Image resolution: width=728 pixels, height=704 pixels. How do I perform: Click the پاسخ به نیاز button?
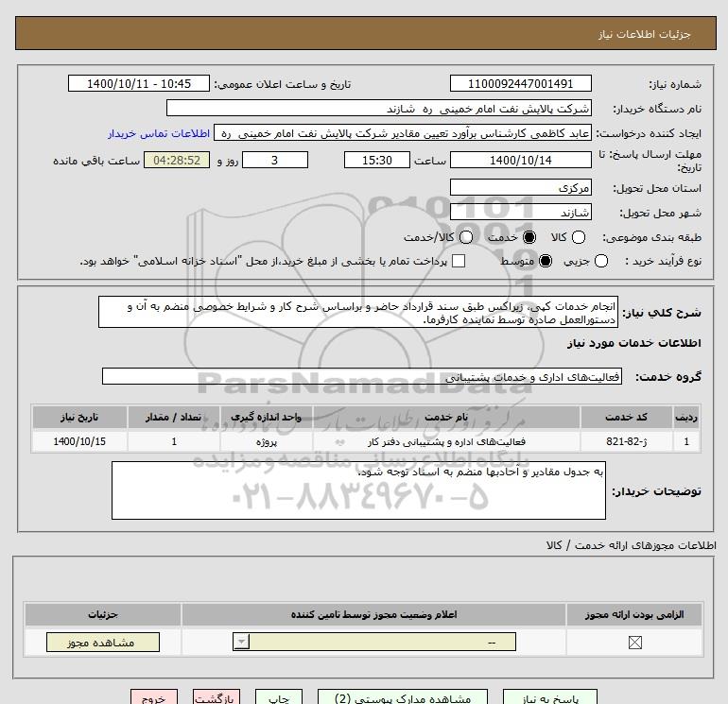click(x=549, y=697)
